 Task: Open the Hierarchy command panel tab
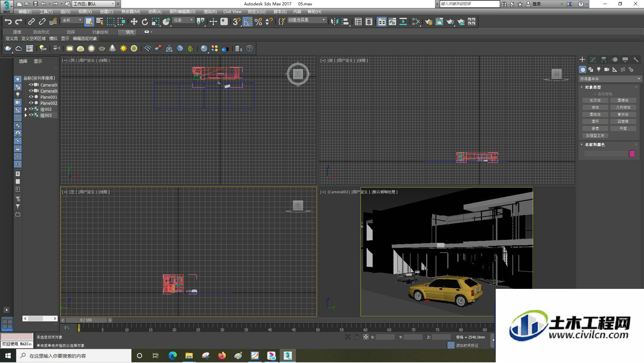(x=604, y=60)
